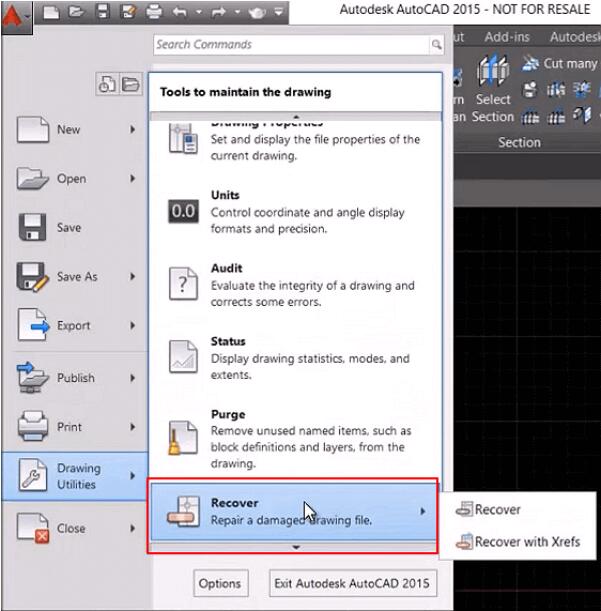Click the Plot printer toolbar icon

tap(154, 12)
